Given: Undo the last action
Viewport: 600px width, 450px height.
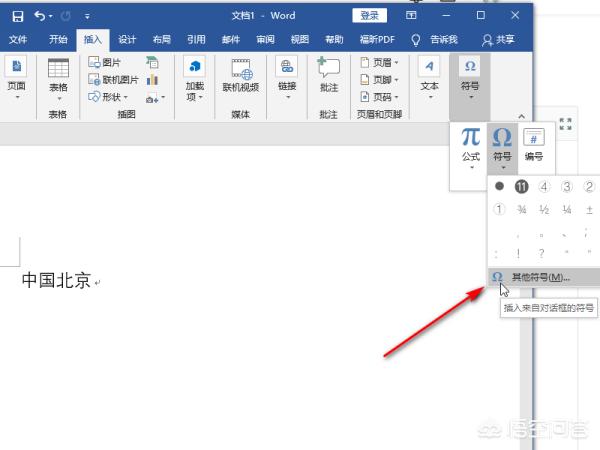Looking at the screenshot, I should [39, 16].
